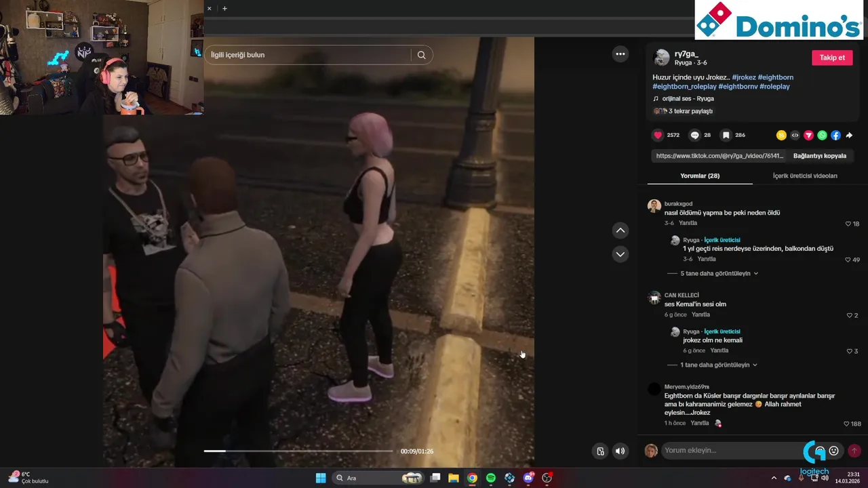
Task: Open more share options arrow
Action: [849, 136]
